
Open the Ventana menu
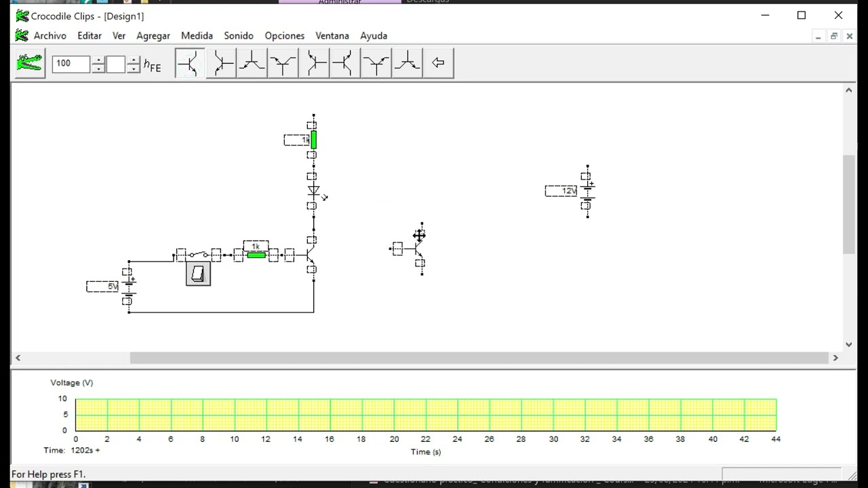click(332, 36)
